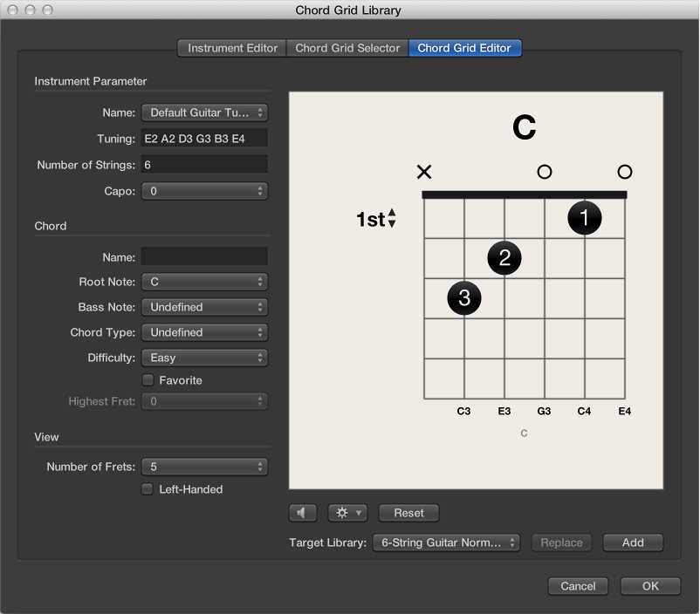Switch to the Chord Grid Selector tab
Image resolution: width=700 pixels, height=614 pixels.
point(347,48)
